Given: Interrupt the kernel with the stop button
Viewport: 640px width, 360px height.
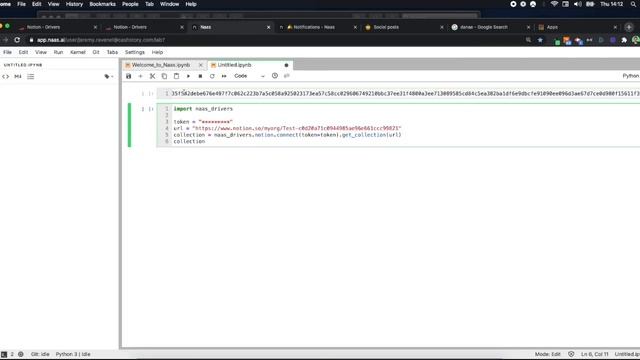Looking at the screenshot, I should click(x=200, y=76).
